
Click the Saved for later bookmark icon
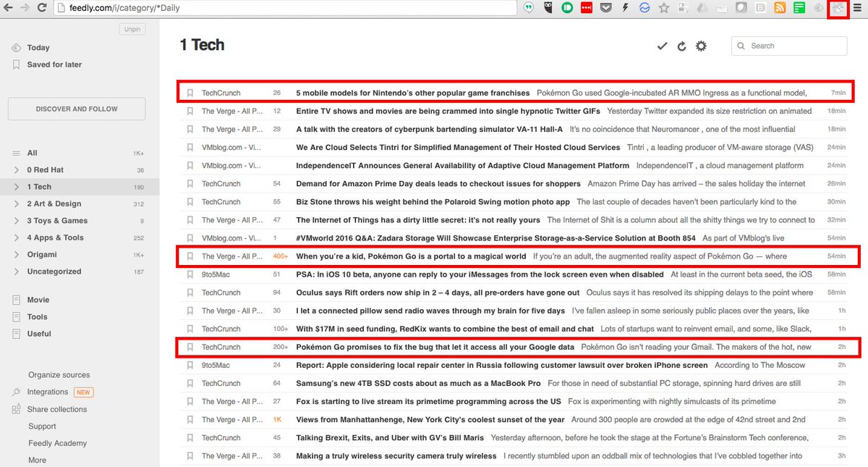pos(17,64)
